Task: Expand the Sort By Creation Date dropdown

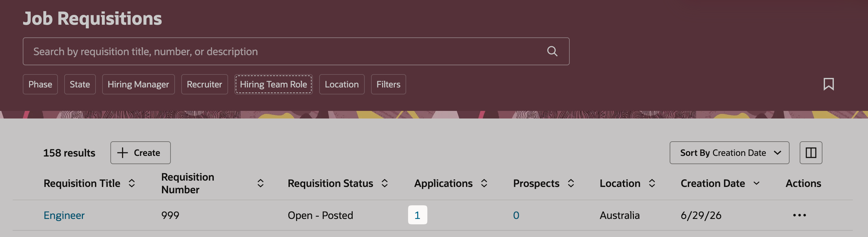Action: point(729,153)
